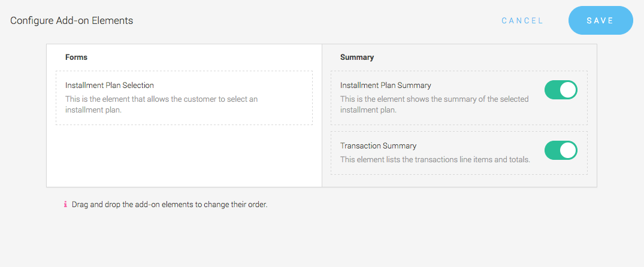Click the white knob of Installment Plan Summary switch
Screen dimensions: 644x267
pyautogui.click(x=568, y=90)
